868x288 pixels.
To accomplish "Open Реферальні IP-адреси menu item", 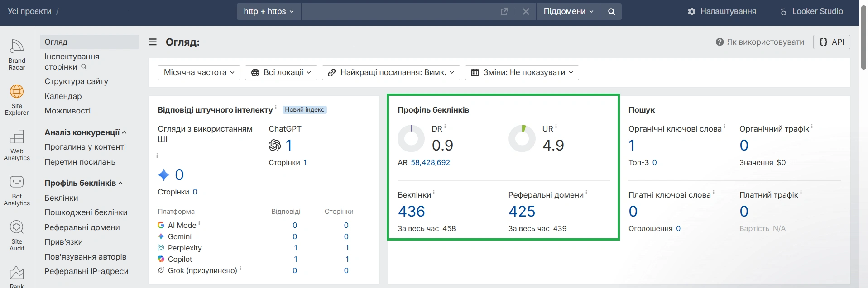I will pos(86,271).
